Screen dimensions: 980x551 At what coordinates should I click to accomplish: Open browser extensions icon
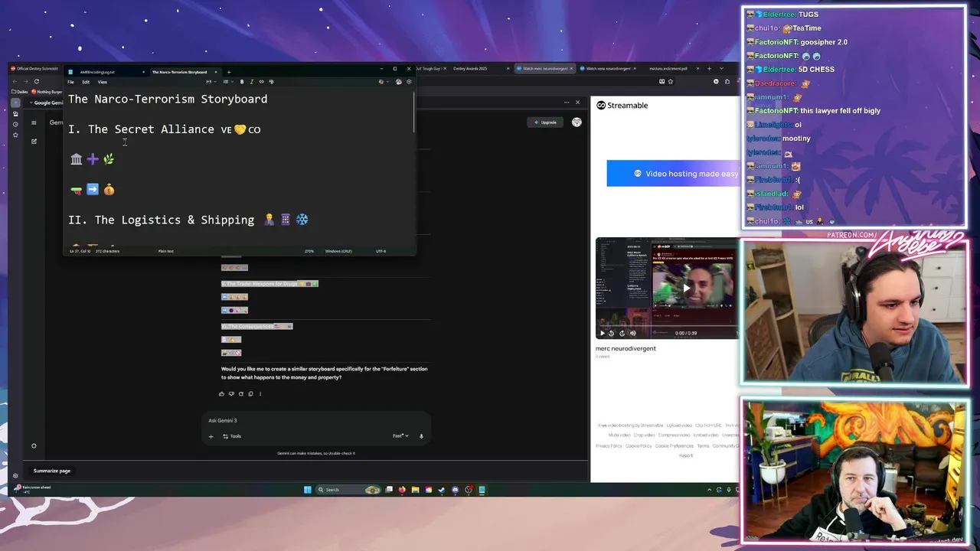(727, 81)
